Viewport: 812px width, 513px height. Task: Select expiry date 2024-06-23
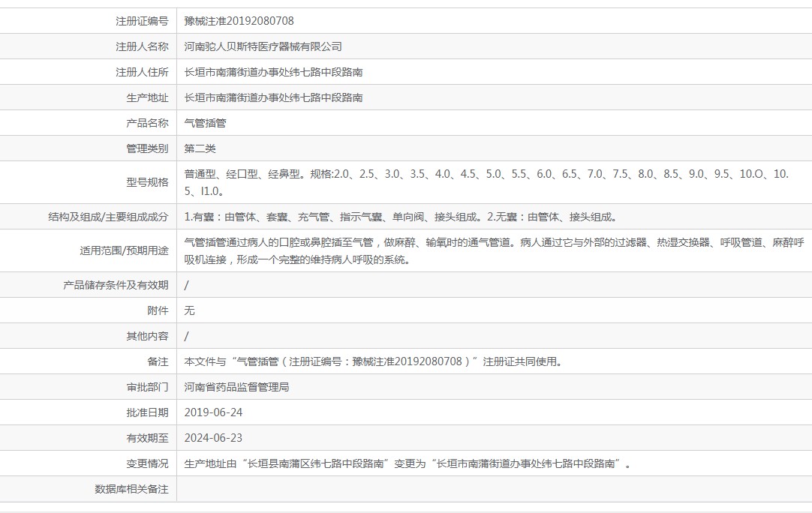tap(213, 438)
